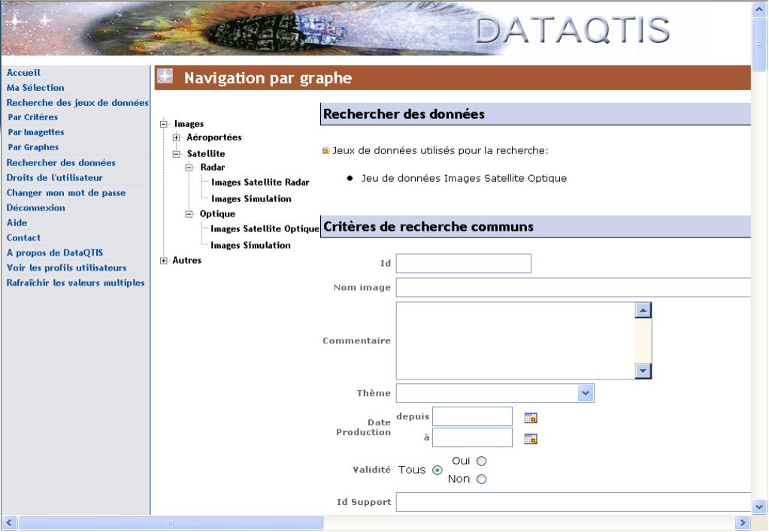The height and width of the screenshot is (532, 769).
Task: Choose search Par Critères
Action: [x=33, y=117]
